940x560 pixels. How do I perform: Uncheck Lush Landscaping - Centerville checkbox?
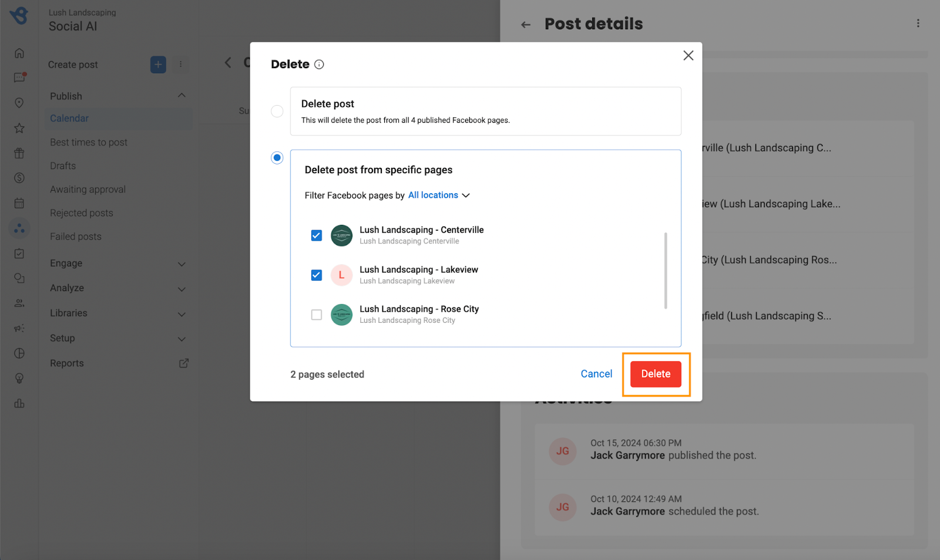(x=317, y=235)
